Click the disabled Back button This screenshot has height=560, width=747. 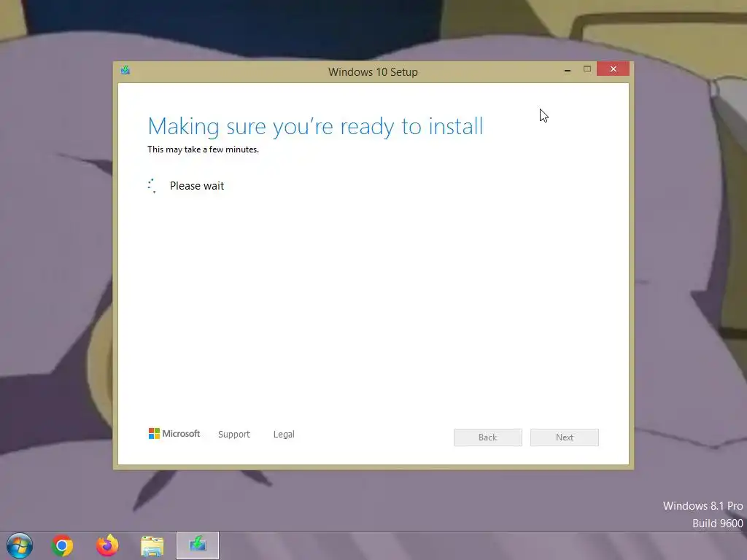pos(488,437)
